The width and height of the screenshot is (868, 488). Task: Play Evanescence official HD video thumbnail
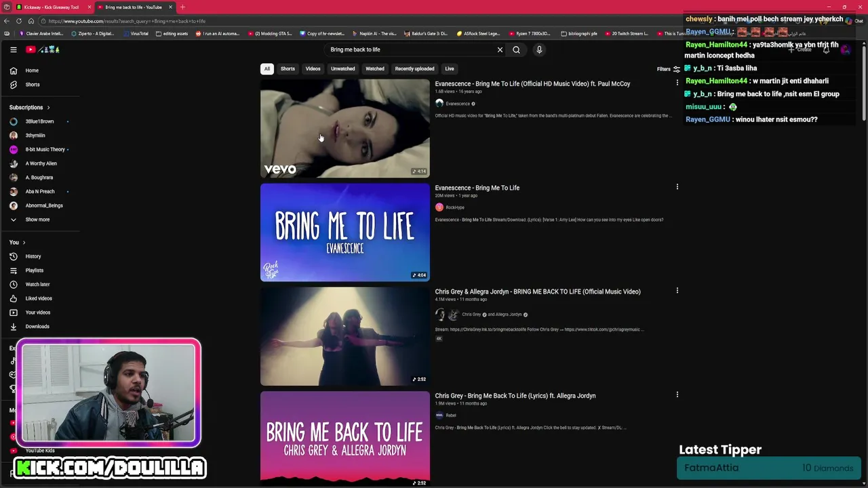tap(344, 128)
